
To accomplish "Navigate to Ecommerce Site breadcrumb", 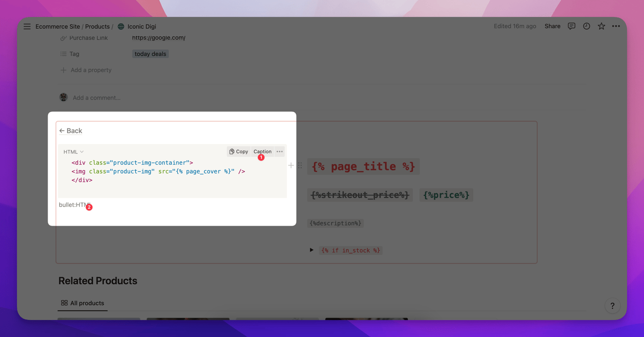I will (58, 26).
